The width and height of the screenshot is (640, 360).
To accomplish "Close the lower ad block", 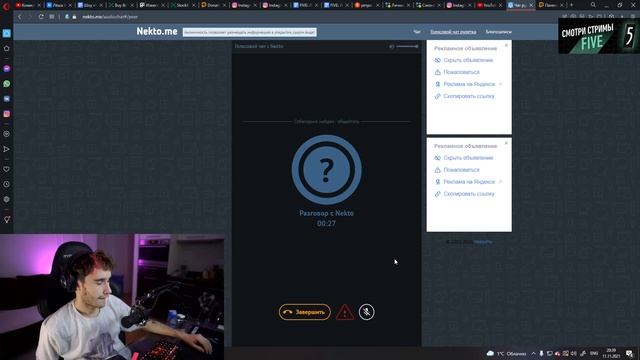I will [507, 143].
